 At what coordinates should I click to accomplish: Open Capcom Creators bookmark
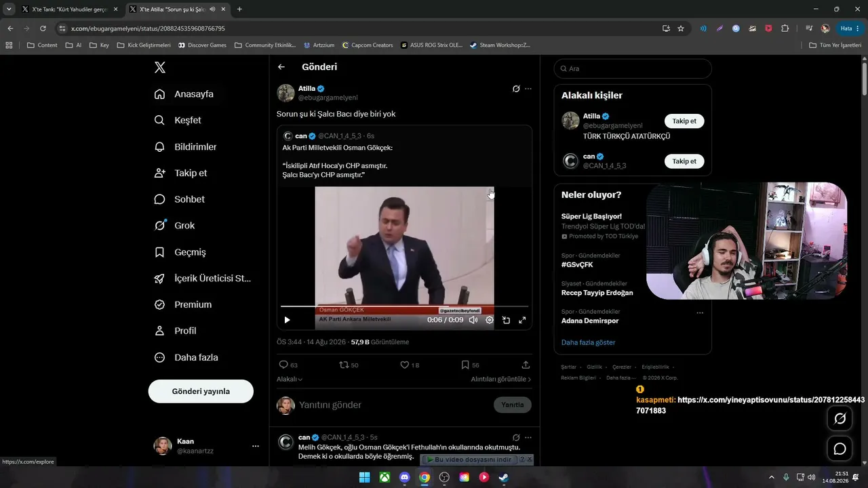[x=368, y=45]
